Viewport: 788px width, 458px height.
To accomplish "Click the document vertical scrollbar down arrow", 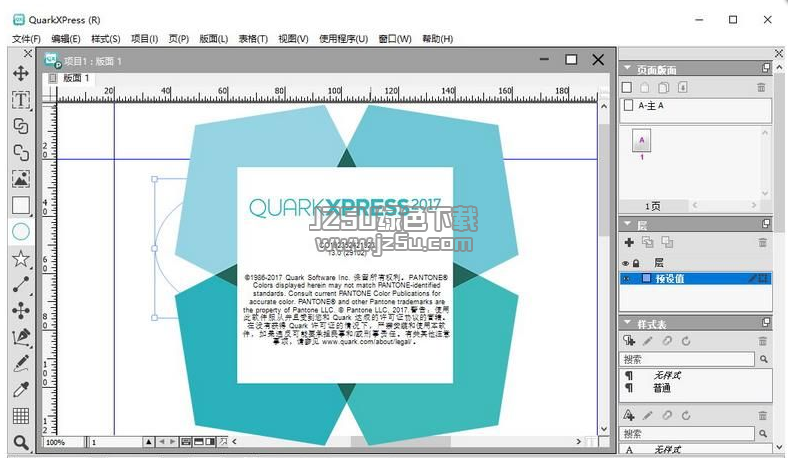I will pyautogui.click(x=604, y=429).
